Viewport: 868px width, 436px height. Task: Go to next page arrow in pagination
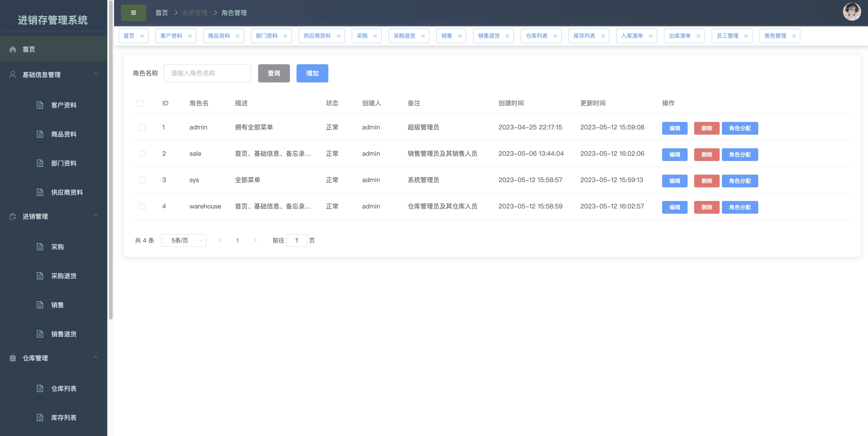(255, 240)
